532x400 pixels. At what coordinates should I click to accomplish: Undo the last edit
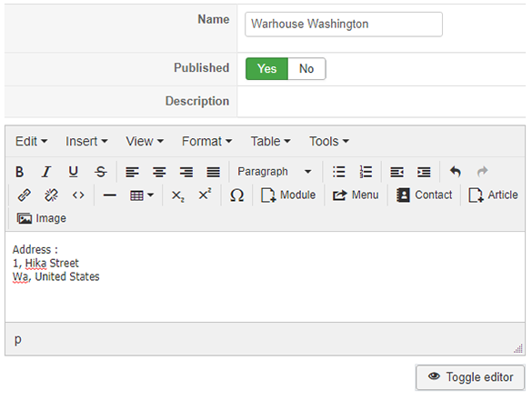pyautogui.click(x=456, y=172)
